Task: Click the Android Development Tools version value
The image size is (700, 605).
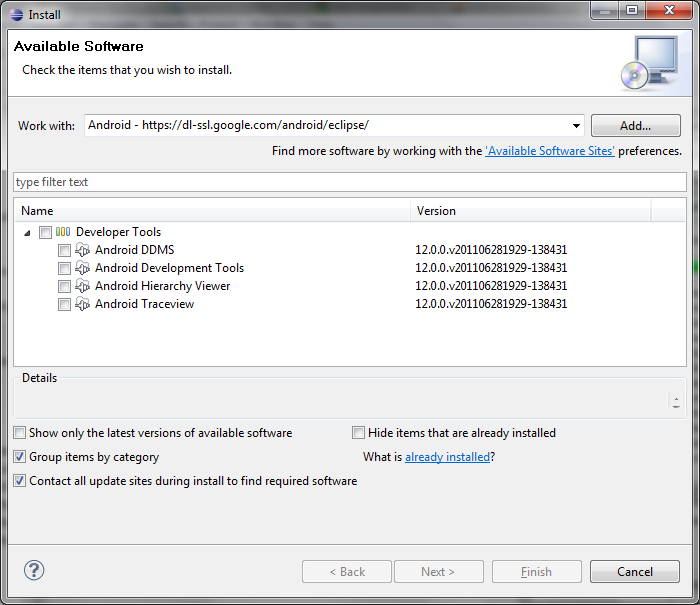Action: click(491, 268)
